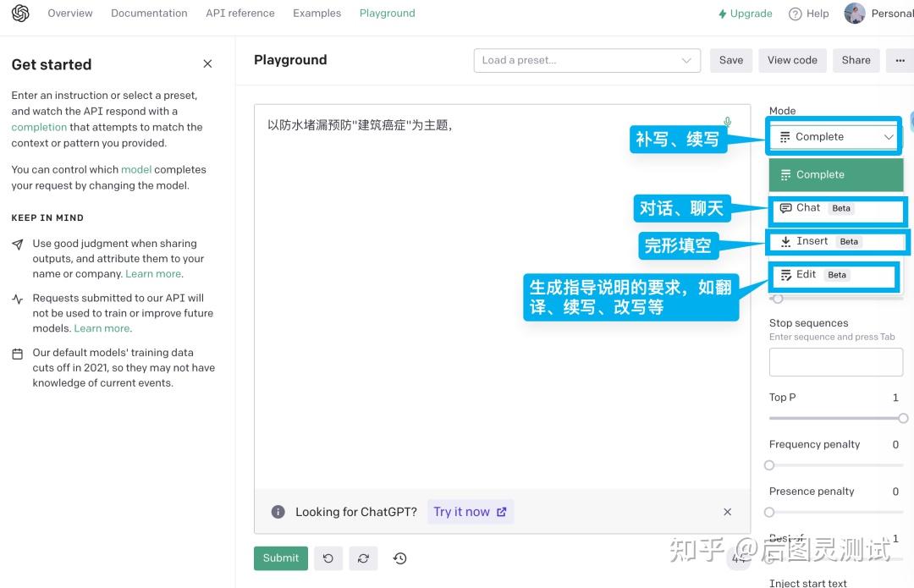The image size is (914, 588).
Task: Select the Chat Beta mode option
Action: coord(836,208)
